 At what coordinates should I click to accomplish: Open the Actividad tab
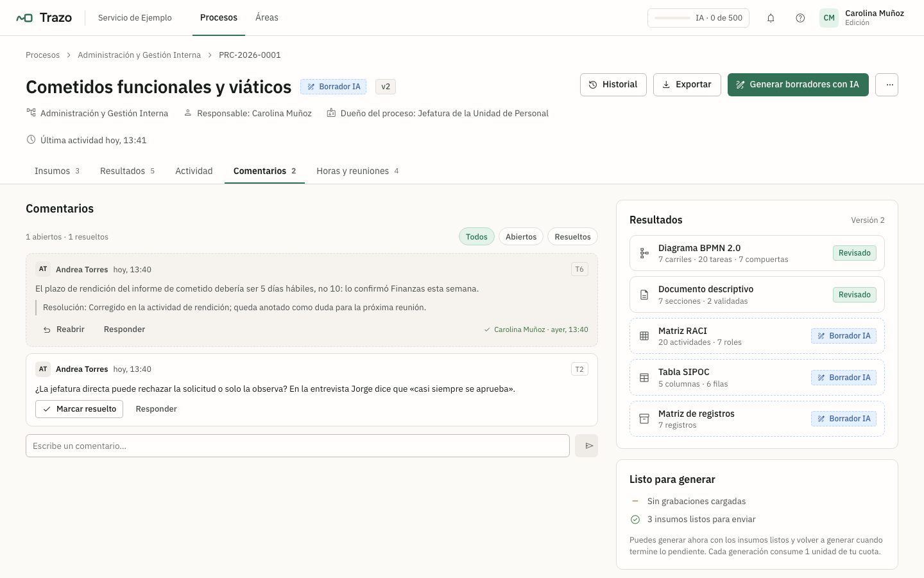[x=194, y=171]
